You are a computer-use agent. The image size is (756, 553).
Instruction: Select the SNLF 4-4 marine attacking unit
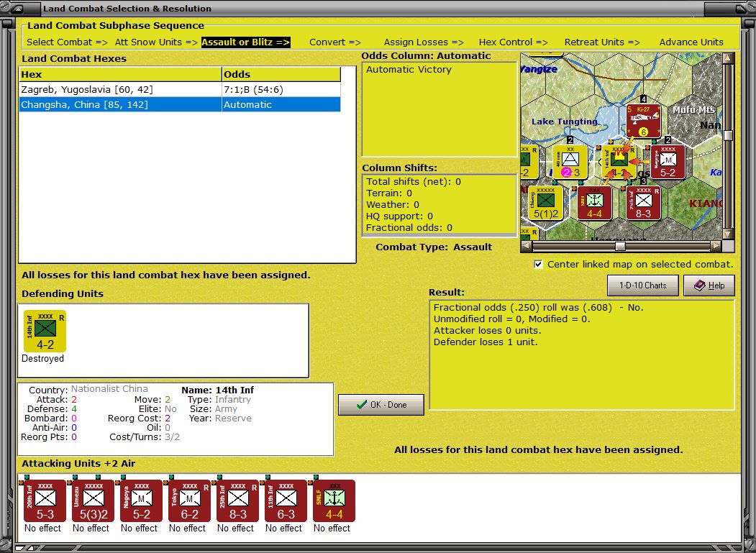point(334,501)
